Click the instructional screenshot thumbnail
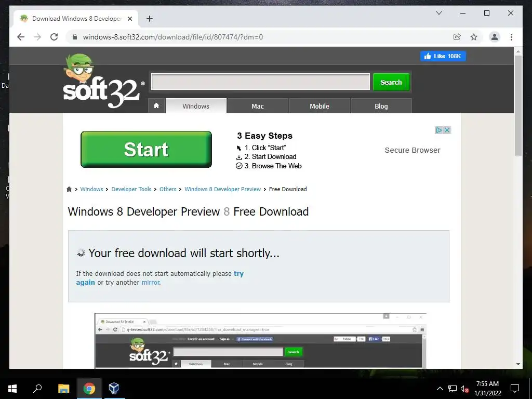532x399 pixels. 260,341
